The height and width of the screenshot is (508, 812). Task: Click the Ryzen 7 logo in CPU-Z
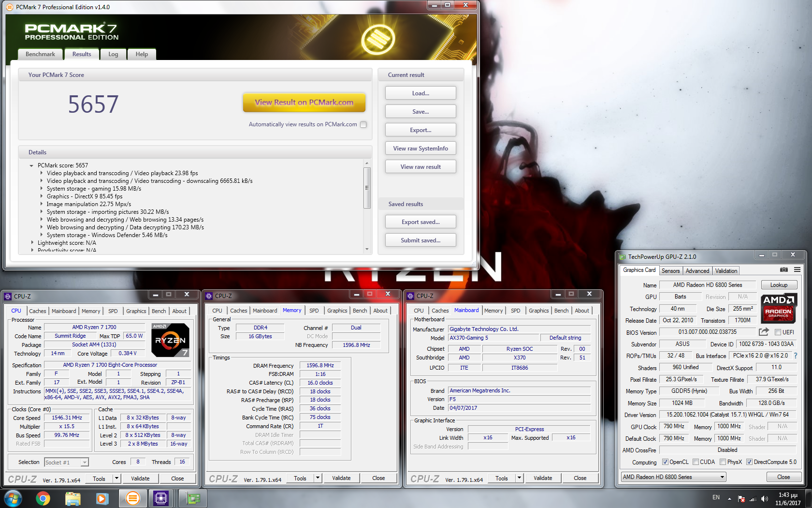click(x=170, y=340)
